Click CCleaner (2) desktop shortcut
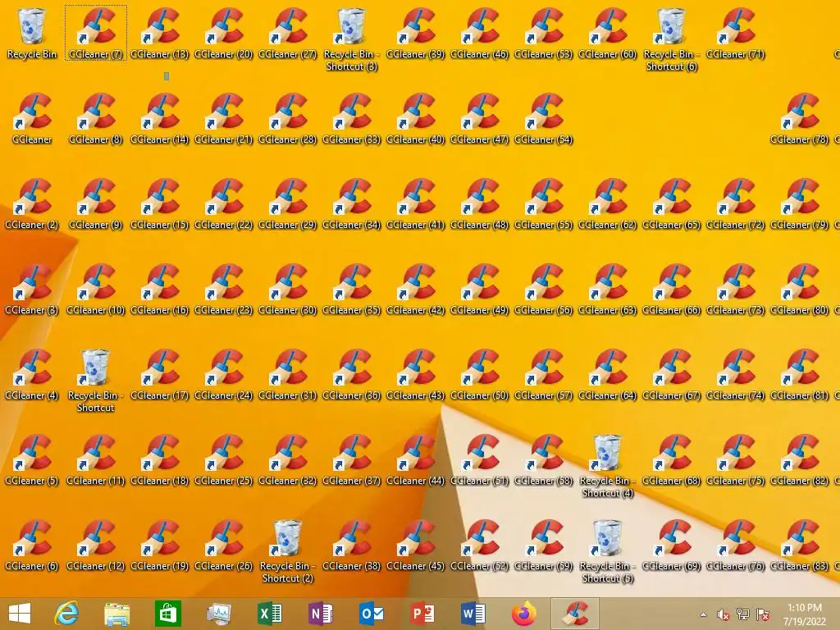This screenshot has width=840, height=630. click(32, 203)
